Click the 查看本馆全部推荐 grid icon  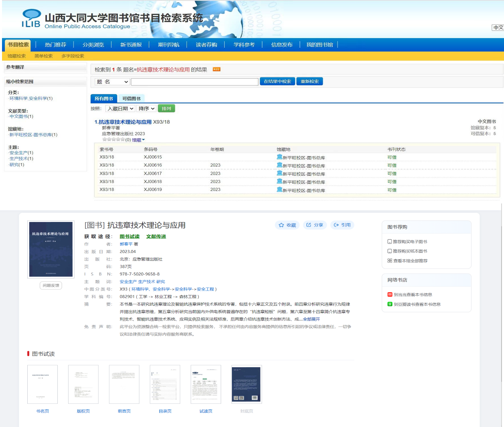[x=390, y=261]
